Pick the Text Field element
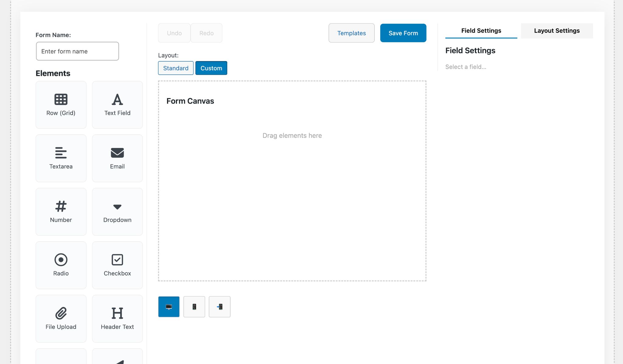 point(117,105)
